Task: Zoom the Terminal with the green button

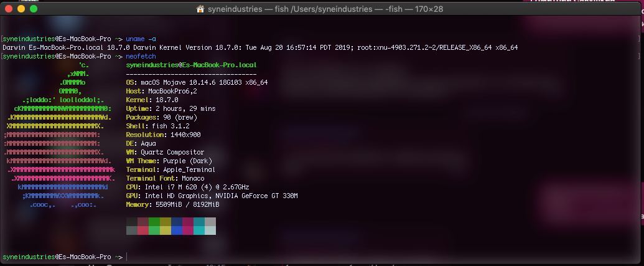Action: point(34,9)
